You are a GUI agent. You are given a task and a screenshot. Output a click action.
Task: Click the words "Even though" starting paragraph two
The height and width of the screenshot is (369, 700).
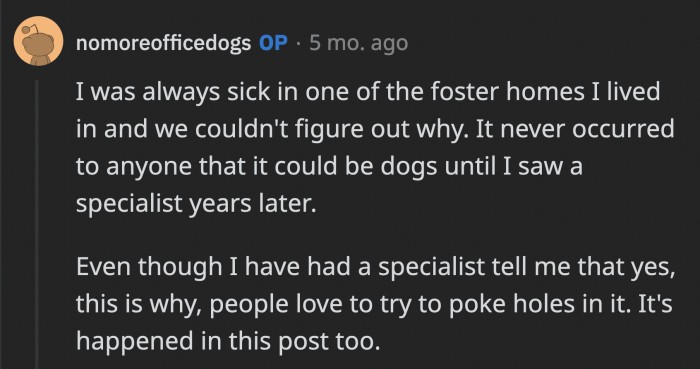[x=149, y=267]
